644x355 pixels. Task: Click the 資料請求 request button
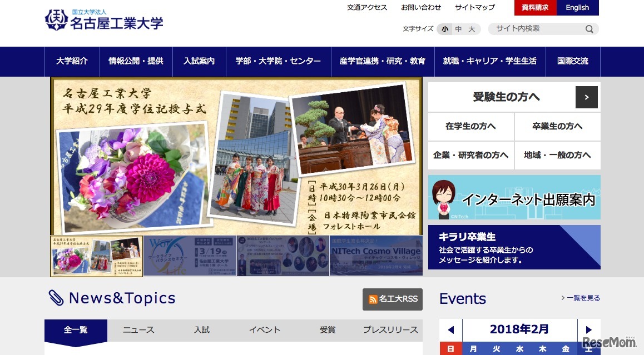click(534, 7)
